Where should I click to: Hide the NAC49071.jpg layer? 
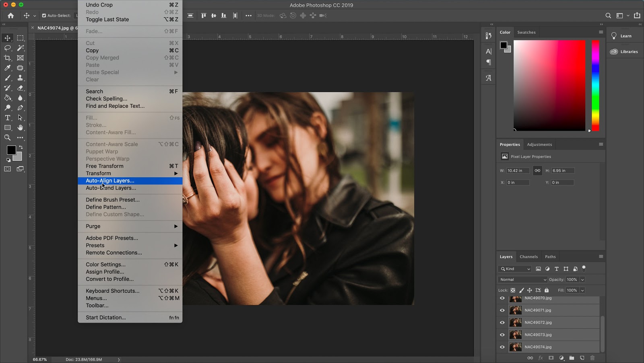coord(502,310)
